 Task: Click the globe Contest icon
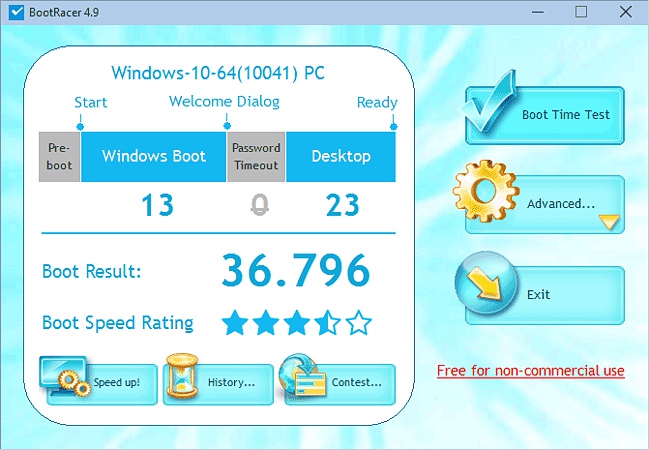305,377
